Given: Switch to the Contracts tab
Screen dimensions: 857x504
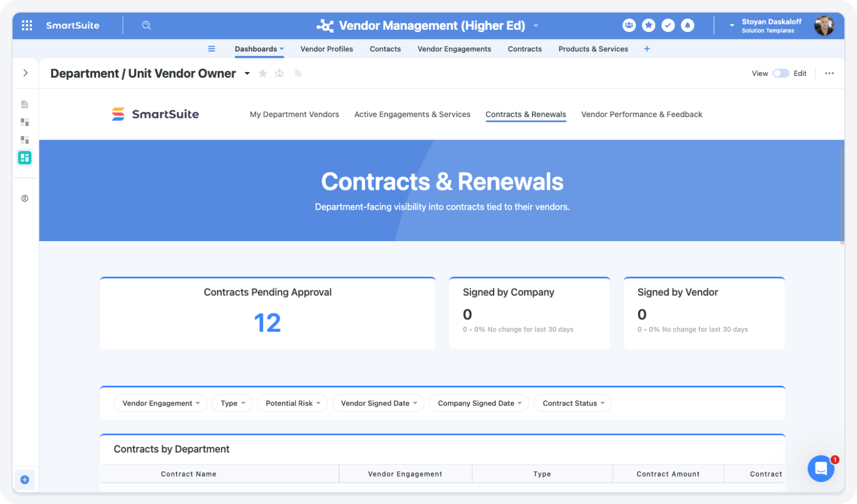Looking at the screenshot, I should click(524, 49).
